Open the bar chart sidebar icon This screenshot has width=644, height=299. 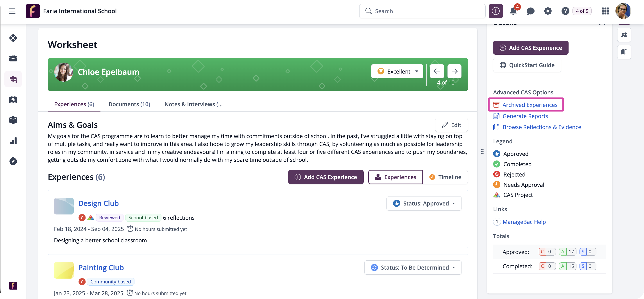[13, 141]
